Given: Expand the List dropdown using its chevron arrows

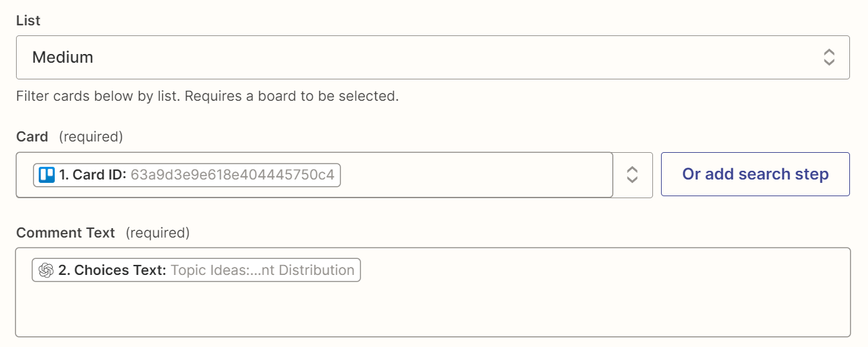Looking at the screenshot, I should click(829, 57).
